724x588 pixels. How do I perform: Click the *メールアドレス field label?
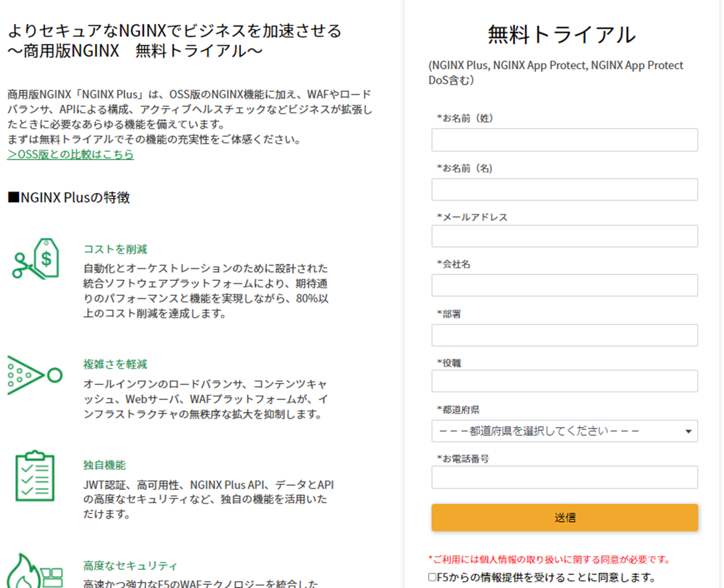[x=472, y=217]
